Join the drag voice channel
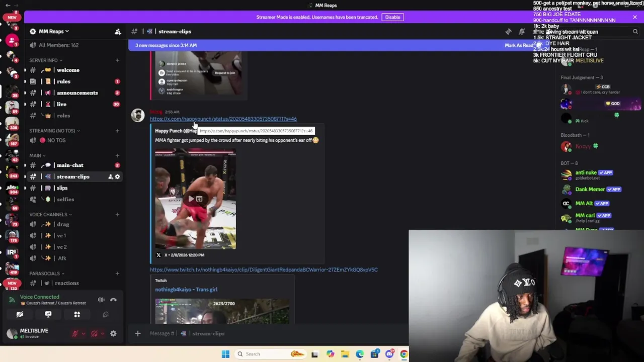 point(74,224)
